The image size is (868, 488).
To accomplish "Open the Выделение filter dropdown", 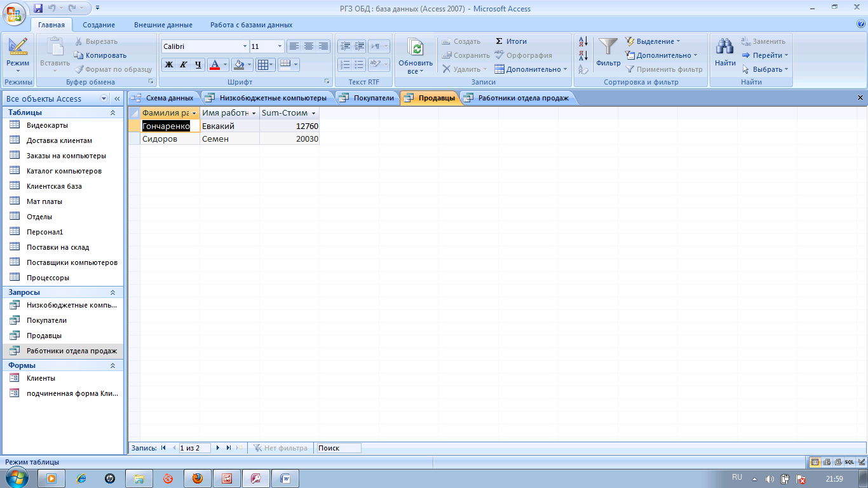I will tap(653, 41).
